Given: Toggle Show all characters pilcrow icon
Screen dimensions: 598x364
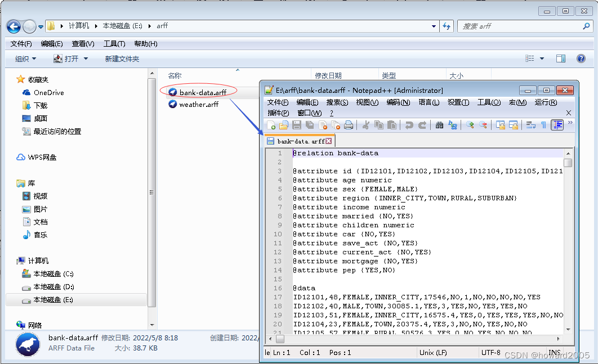Looking at the screenshot, I should (543, 125).
